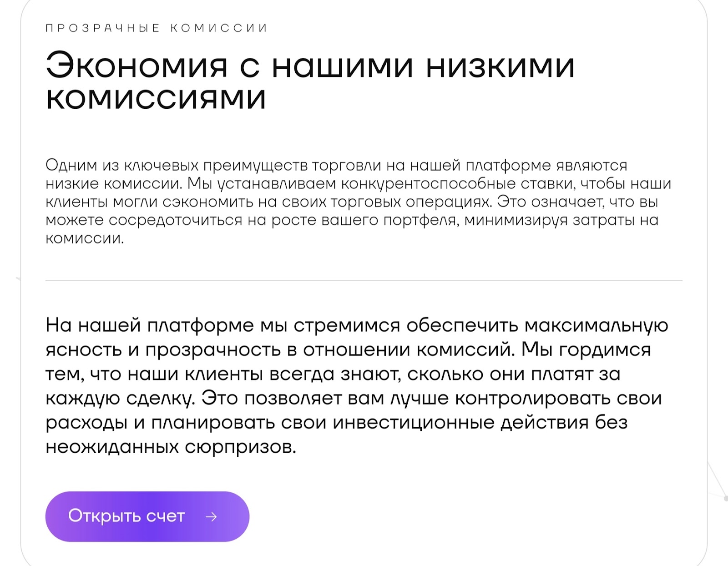Click the line starting "расходы и планировать"
Screen dimensions: 728x566
pyautogui.click(x=336, y=422)
